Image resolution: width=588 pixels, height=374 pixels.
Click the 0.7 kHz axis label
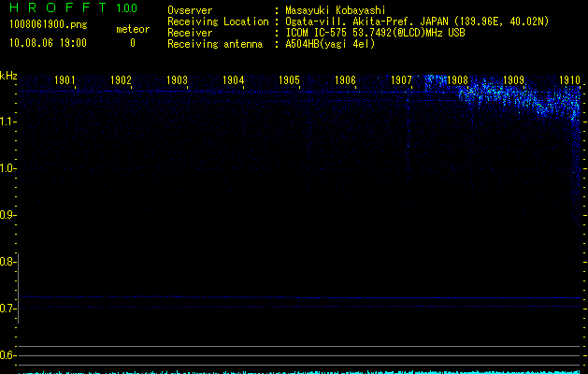[x=7, y=309]
